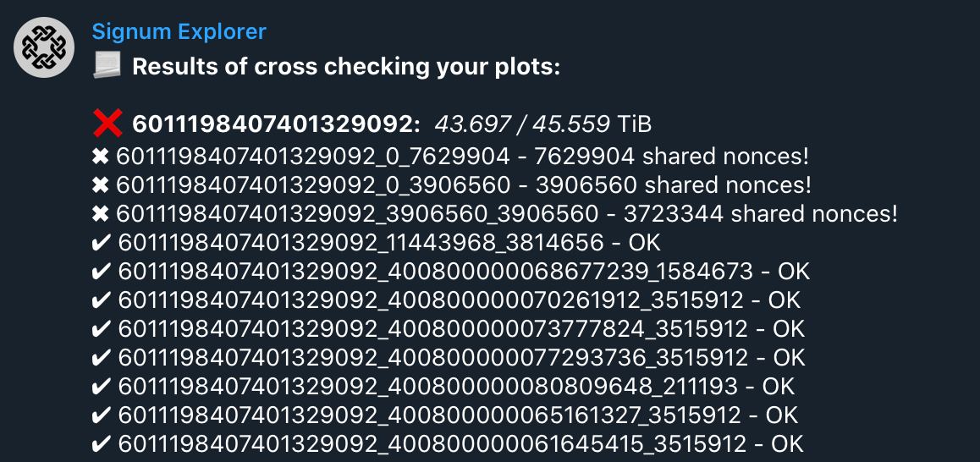The image size is (980, 462).
Task: Click the 43.697 / 45.559 TiB capacity text
Action: coord(542,125)
